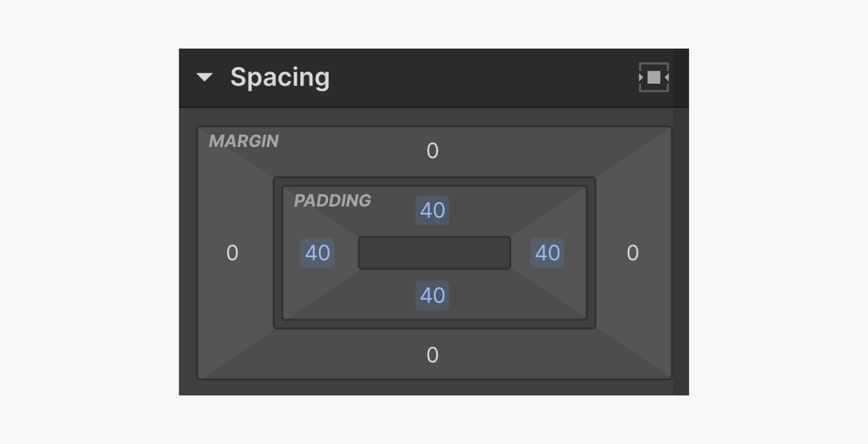
Task: Collapse the Spacing section triangle
Action: [204, 77]
